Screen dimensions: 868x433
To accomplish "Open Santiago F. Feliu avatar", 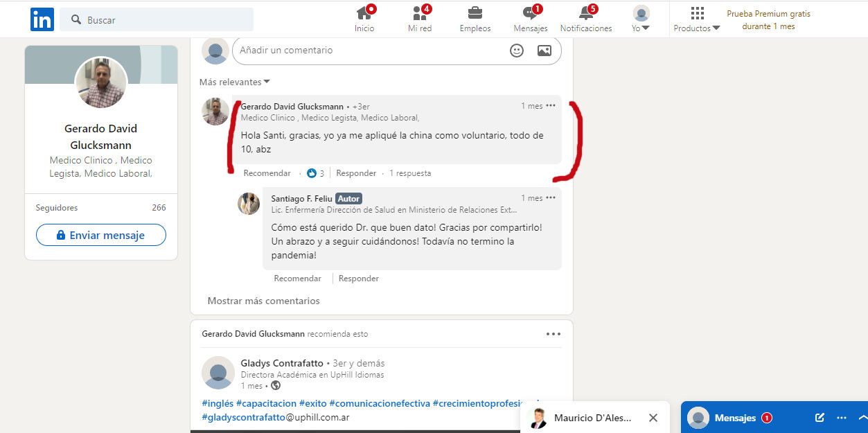I will (249, 204).
